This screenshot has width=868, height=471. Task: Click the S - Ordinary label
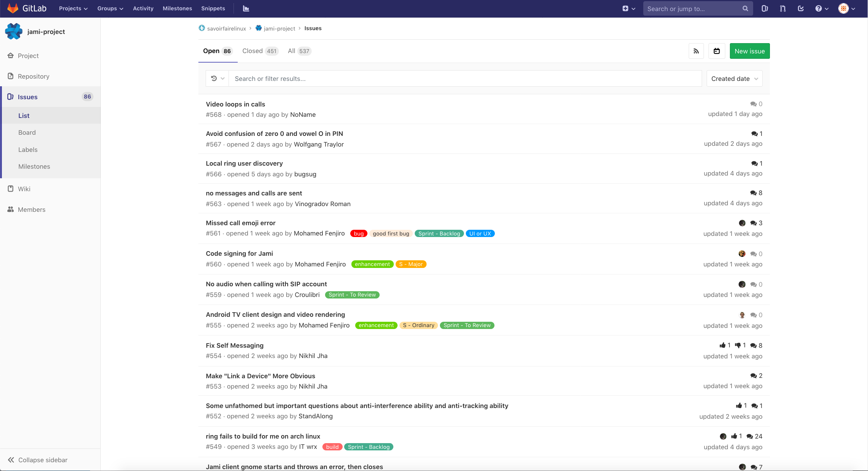click(x=419, y=325)
